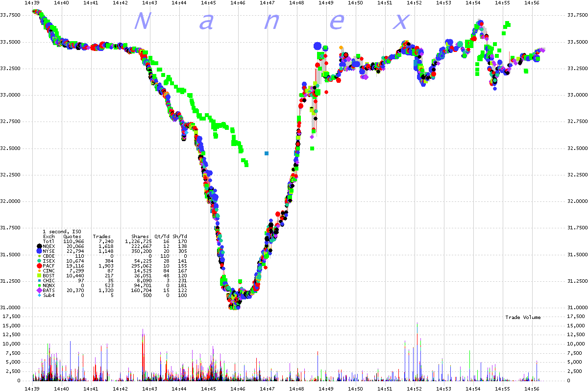Image resolution: width=588 pixels, height=392 pixels.
Task: Click 33.7500 on the left price axis
Action: click(11, 16)
